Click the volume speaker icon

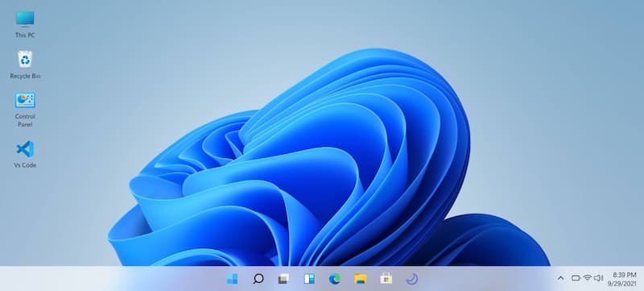point(598,278)
